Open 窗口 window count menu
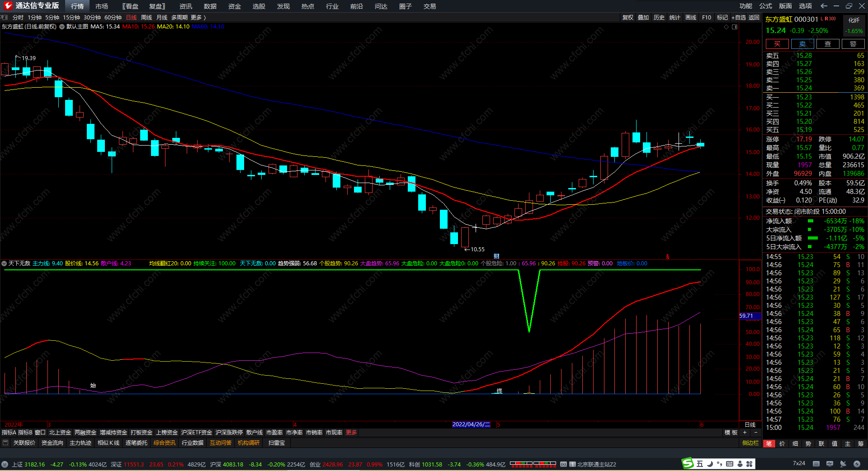 [40, 433]
